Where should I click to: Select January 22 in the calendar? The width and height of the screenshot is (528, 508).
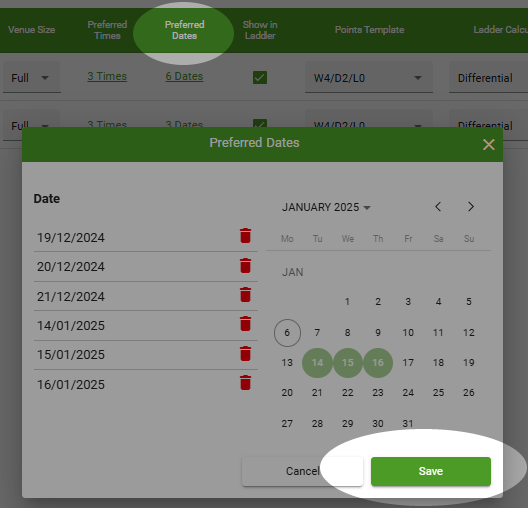coord(348,393)
